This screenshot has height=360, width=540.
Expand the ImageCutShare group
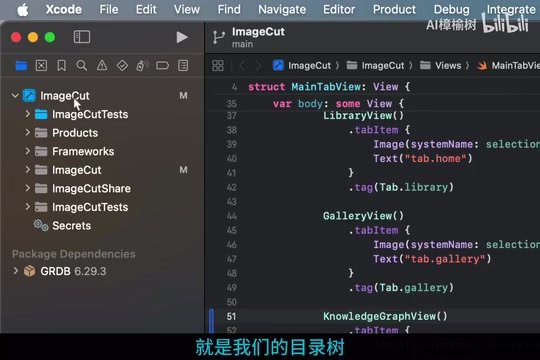click(28, 188)
